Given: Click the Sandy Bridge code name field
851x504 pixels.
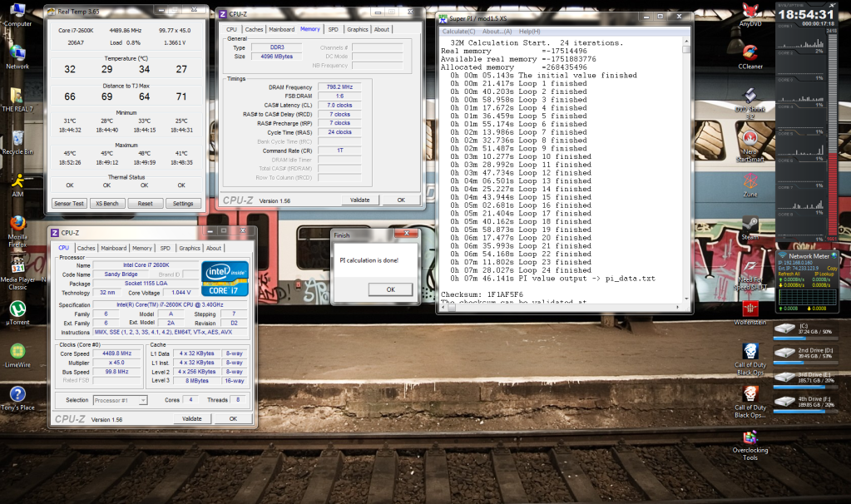Looking at the screenshot, I should (121, 274).
